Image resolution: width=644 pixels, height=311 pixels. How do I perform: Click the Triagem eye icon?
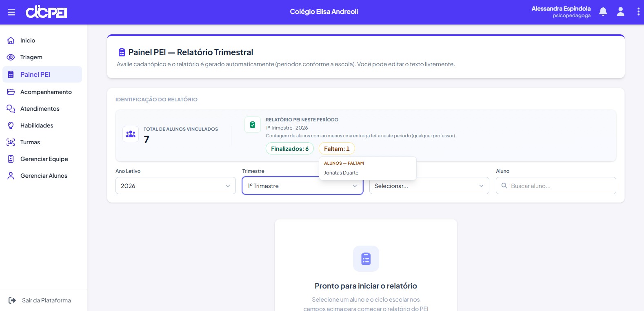pyautogui.click(x=11, y=57)
